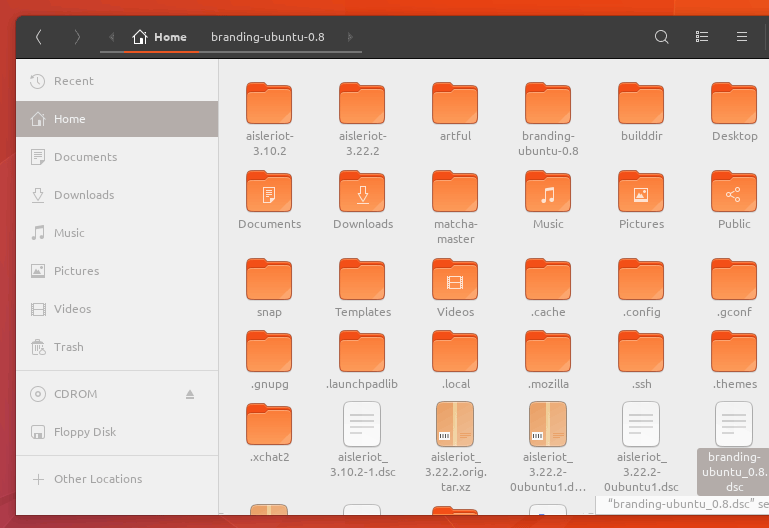Viewport: 769px width, 528px height.
Task: Select the Downloads folder in the file grid
Action: tap(362, 200)
